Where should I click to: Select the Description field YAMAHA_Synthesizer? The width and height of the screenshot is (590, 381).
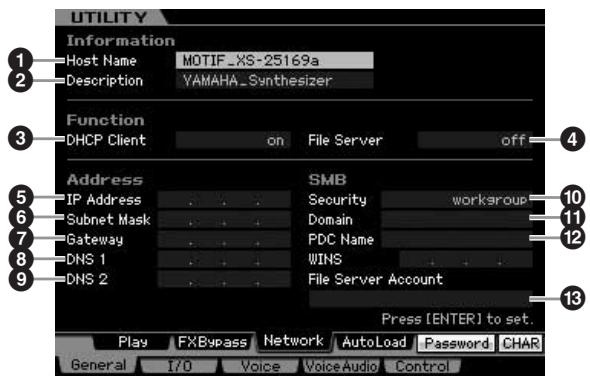tap(274, 80)
